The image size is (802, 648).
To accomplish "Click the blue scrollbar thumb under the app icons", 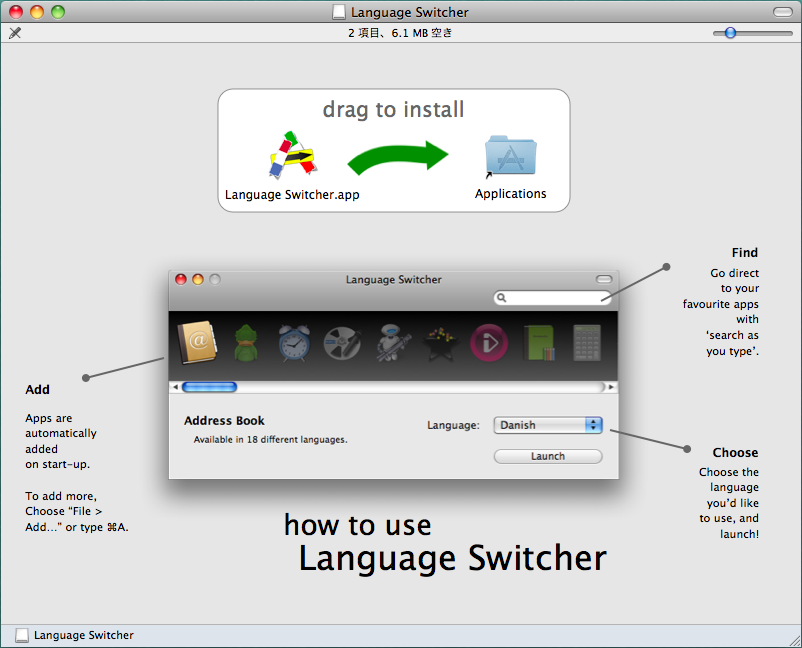I will [x=209, y=387].
